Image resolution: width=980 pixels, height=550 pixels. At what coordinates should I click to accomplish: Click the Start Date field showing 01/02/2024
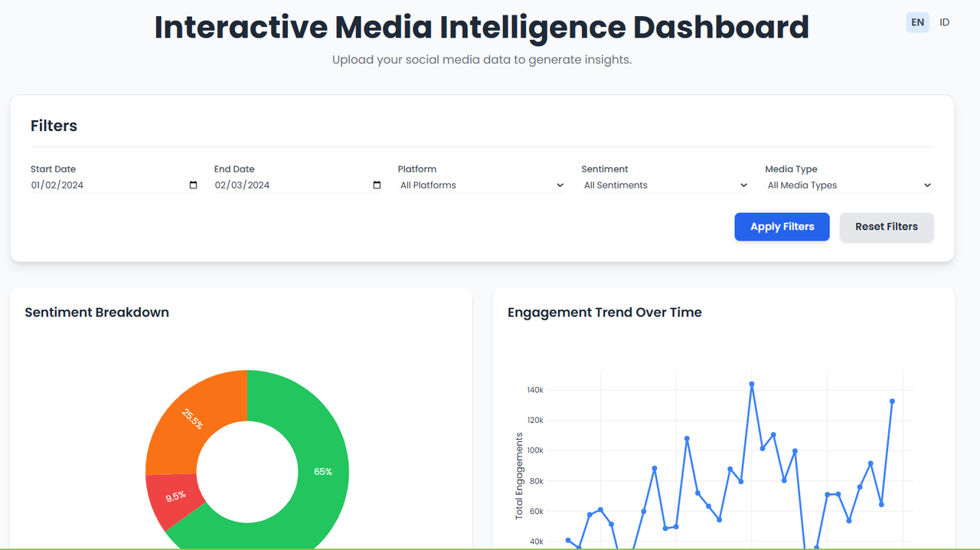(114, 185)
